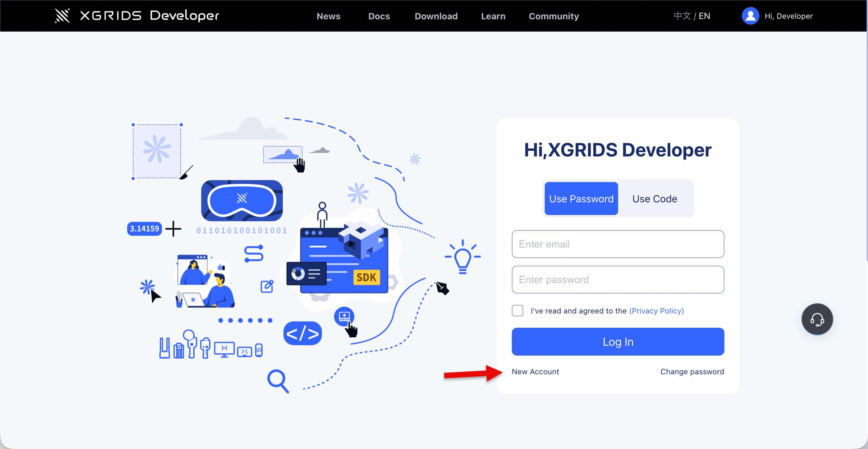The height and width of the screenshot is (449, 868).
Task: Visit the Community page
Action: tap(554, 16)
